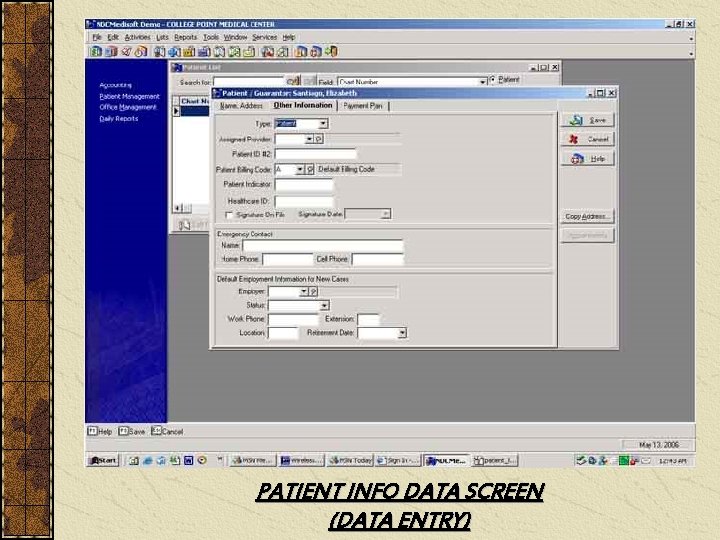The height and width of the screenshot is (540, 720).
Task: Open the Reports menu
Action: point(186,37)
